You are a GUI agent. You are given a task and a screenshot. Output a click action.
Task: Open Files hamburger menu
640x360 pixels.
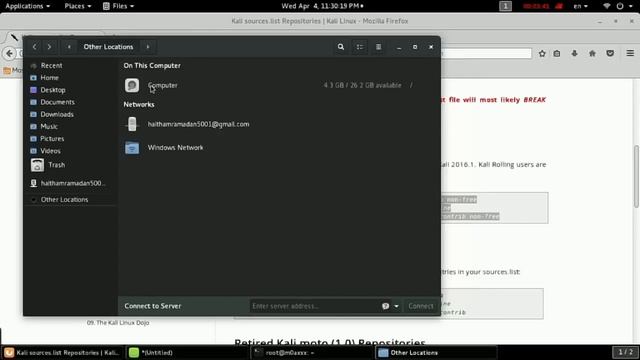(378, 47)
